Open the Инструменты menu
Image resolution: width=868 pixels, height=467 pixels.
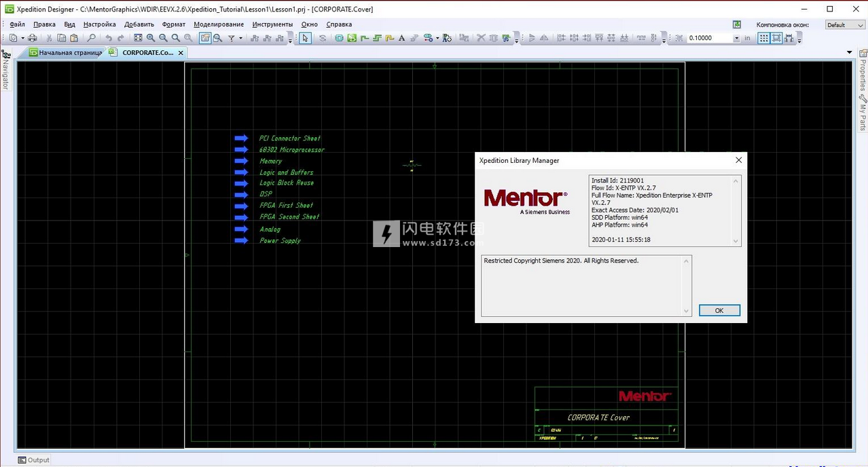272,24
